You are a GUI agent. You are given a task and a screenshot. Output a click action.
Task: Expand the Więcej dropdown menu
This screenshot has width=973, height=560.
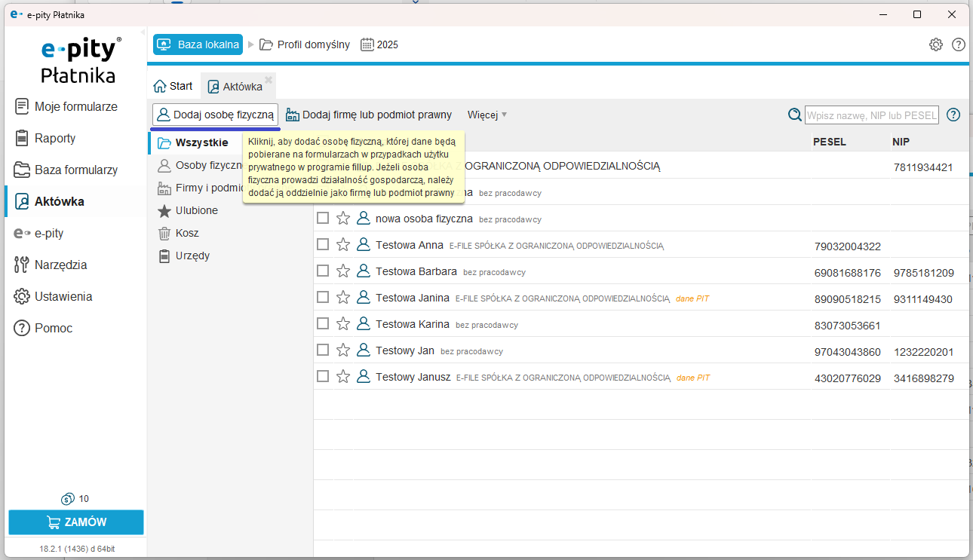pyautogui.click(x=487, y=115)
